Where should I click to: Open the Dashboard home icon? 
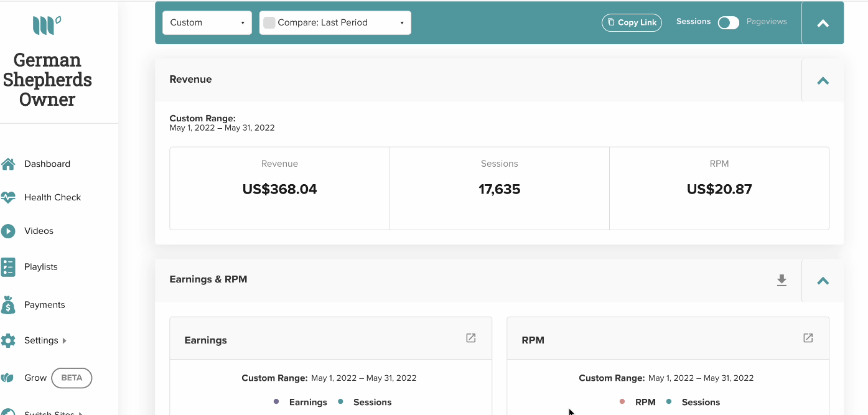tap(8, 164)
